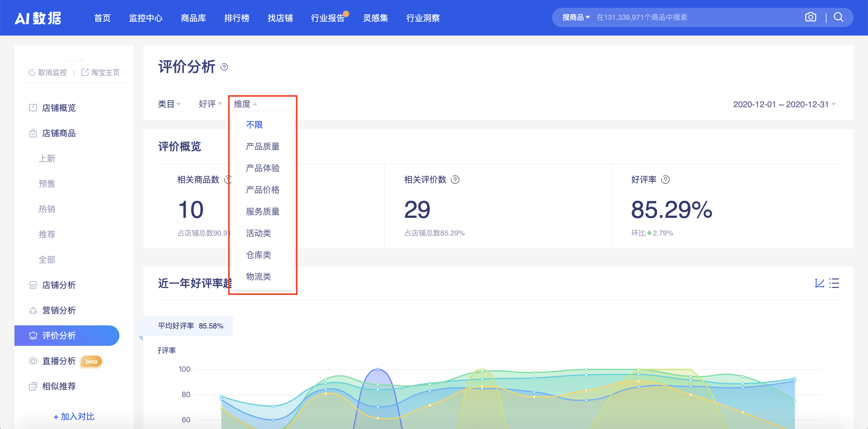Go to 首页 in top navigation
The width and height of the screenshot is (868, 429).
tap(102, 18)
